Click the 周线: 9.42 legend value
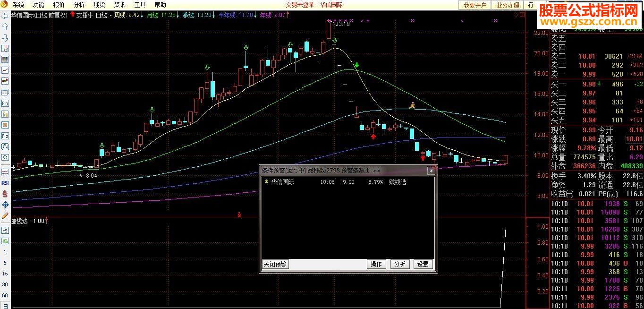 coord(128,15)
